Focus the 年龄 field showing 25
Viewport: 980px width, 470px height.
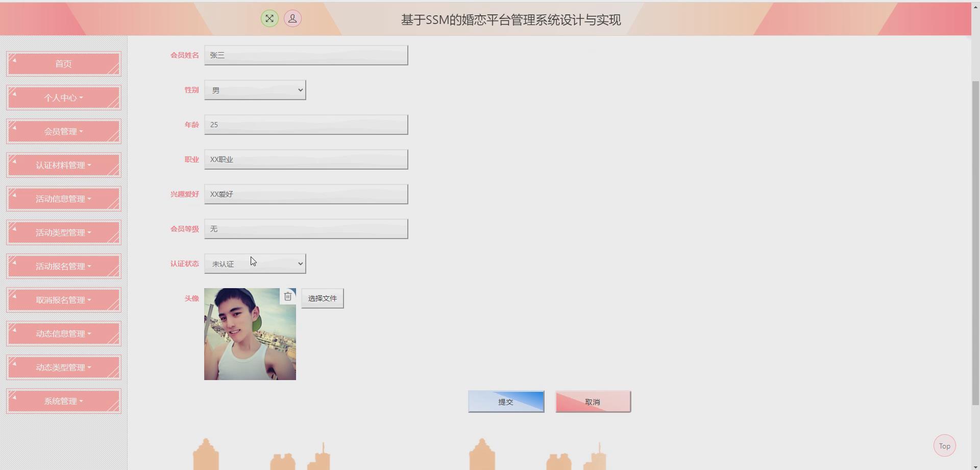click(306, 125)
